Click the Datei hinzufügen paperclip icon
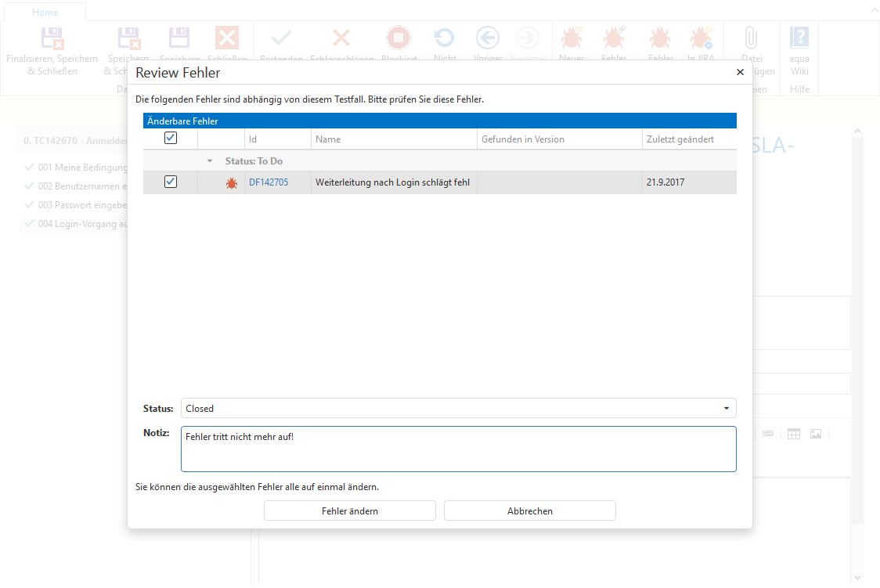Image resolution: width=880 pixels, height=588 pixels. coord(751,38)
